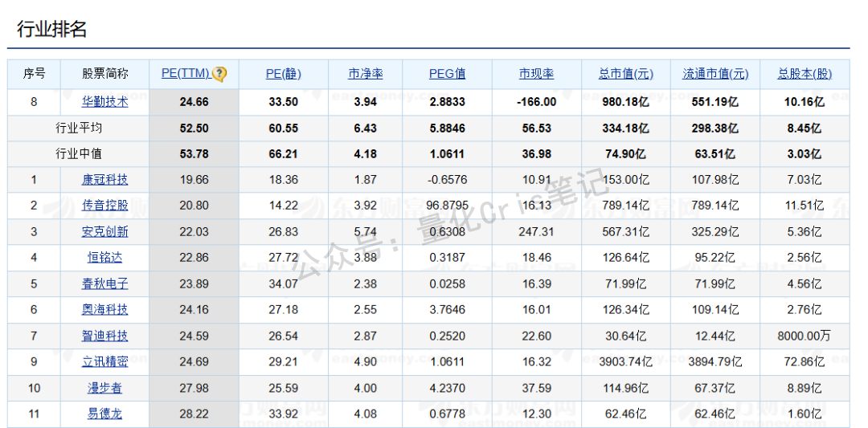Select 漫步者 PEG value 4.2370
The height and width of the screenshot is (428, 868).
448,388
